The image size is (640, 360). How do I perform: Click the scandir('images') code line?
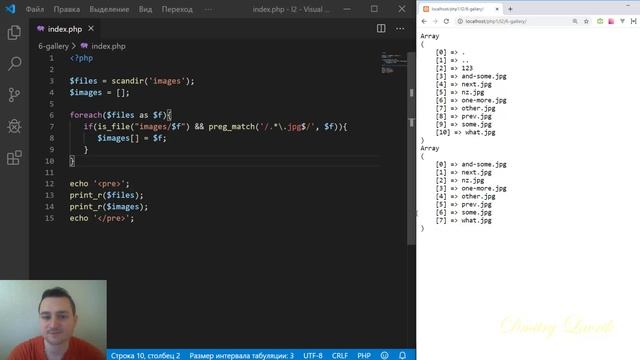[132, 81]
